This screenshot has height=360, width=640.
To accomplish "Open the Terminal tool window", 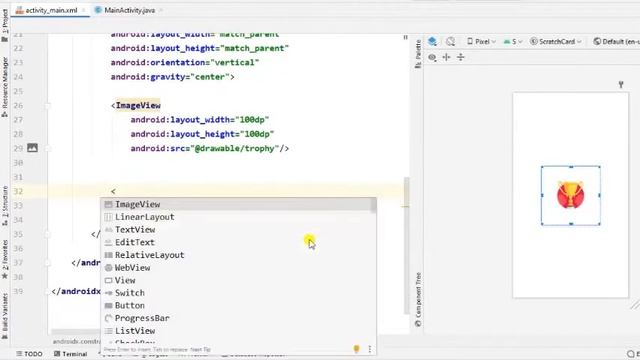I will click(x=71, y=354).
